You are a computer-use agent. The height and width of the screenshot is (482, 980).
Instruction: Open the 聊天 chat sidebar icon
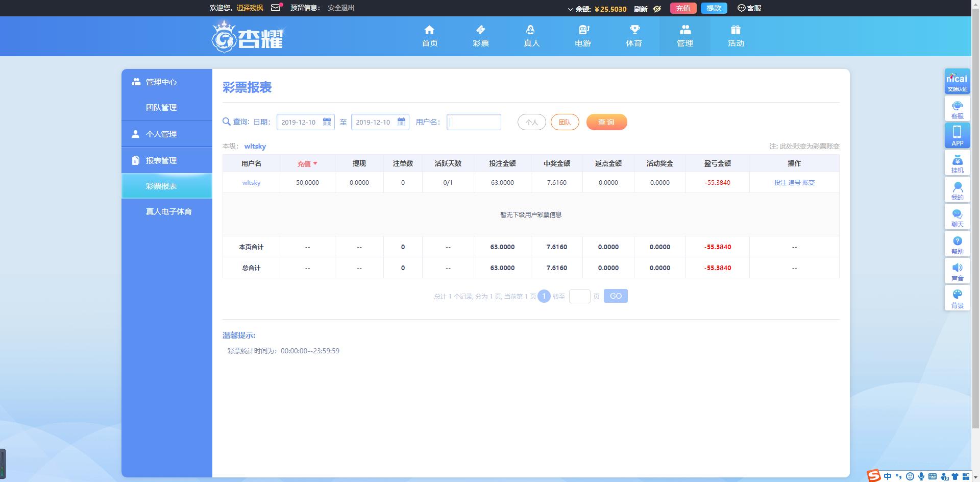pos(957,217)
